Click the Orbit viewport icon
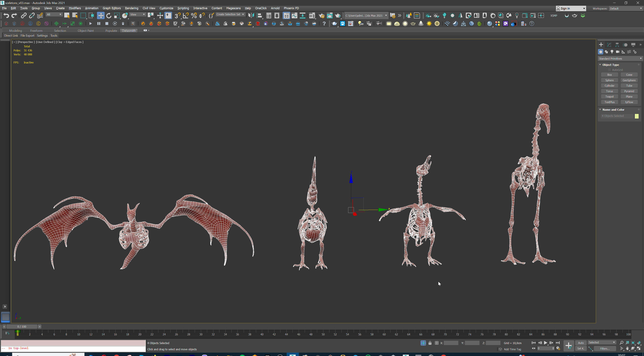The width and height of the screenshot is (644, 356). (x=633, y=348)
